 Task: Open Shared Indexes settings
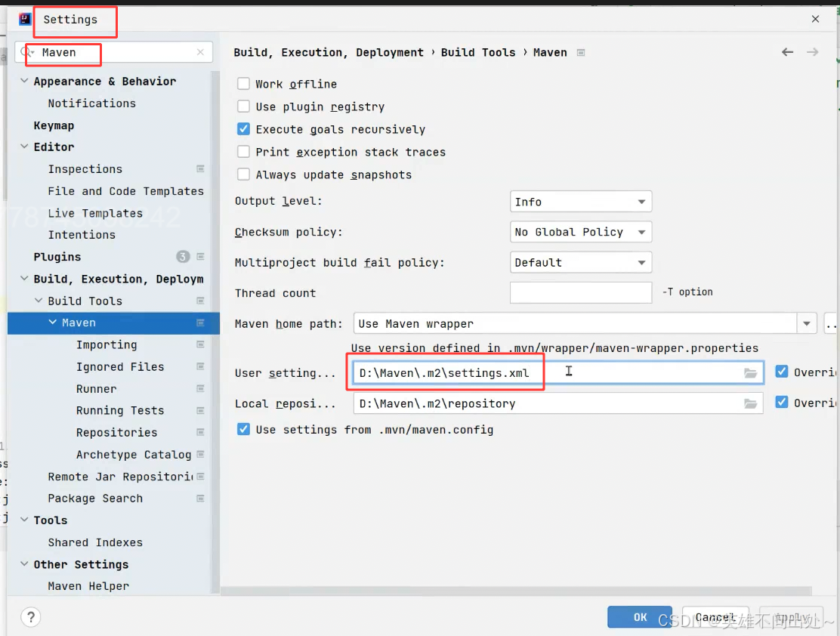click(x=95, y=542)
